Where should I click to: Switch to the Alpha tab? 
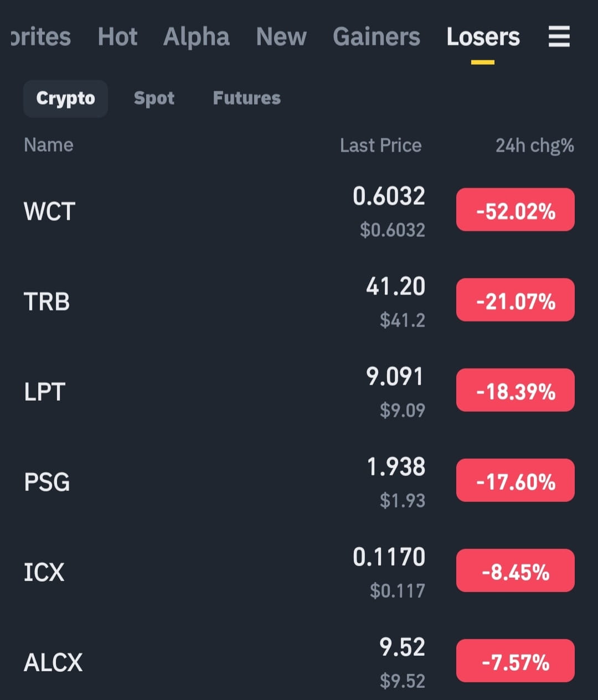(x=197, y=37)
